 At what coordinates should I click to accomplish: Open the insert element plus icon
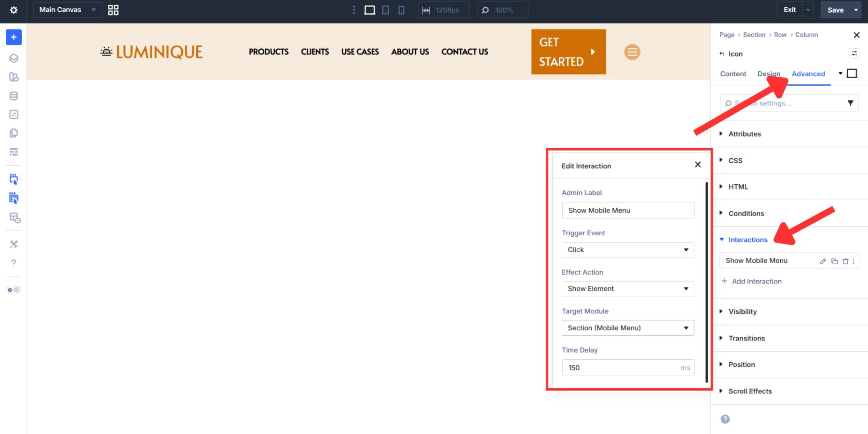[x=14, y=37]
